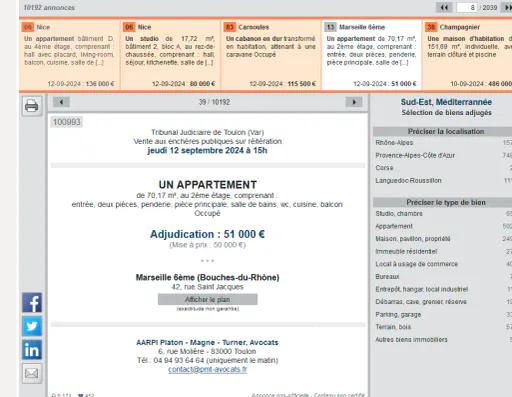Open the Nice 136 000 € apartment card
The image size is (512, 397).
point(69,55)
